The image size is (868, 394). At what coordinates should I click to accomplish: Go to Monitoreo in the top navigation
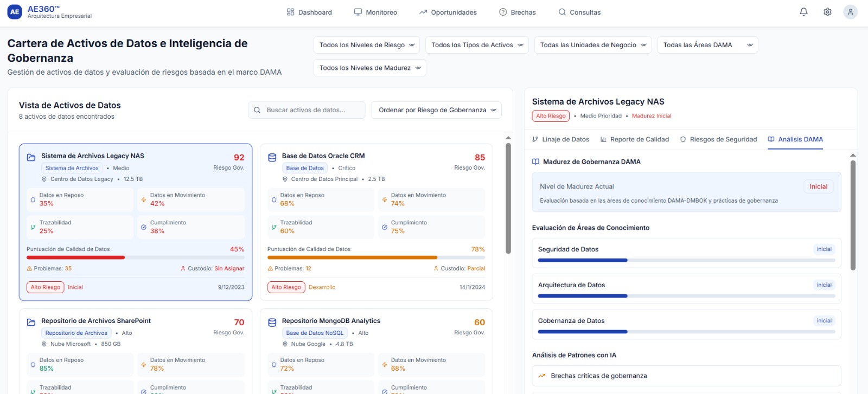click(375, 12)
